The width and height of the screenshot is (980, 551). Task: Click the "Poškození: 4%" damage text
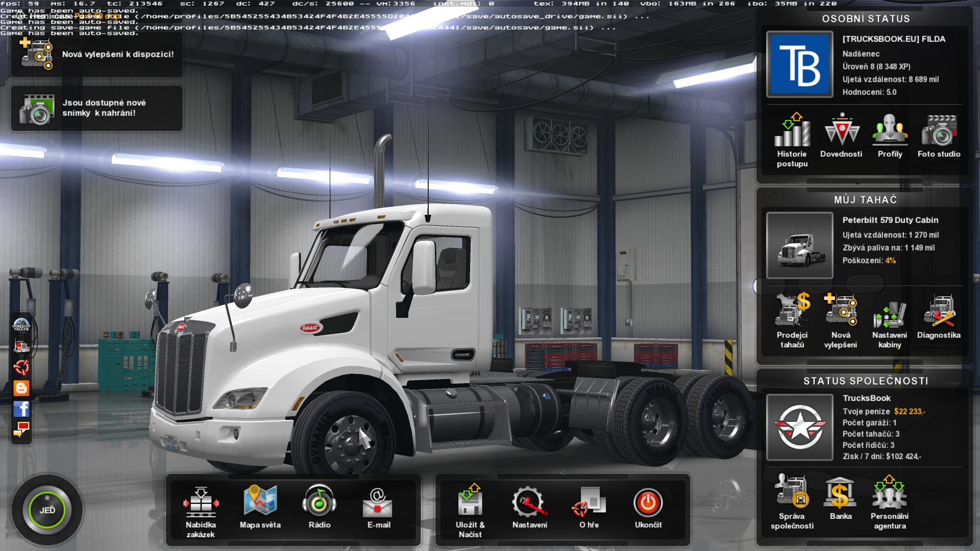pos(869,261)
